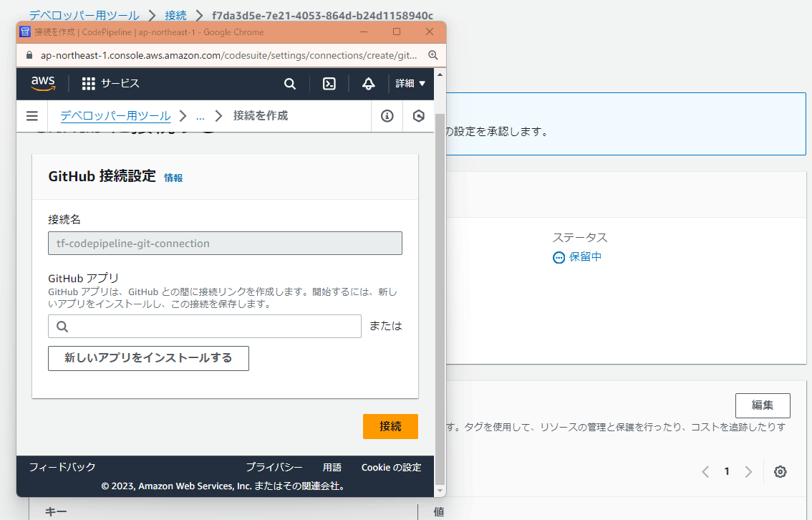This screenshot has height=520, width=812.
Task: Minimize the CodePipeline popup window
Action: pos(364,32)
